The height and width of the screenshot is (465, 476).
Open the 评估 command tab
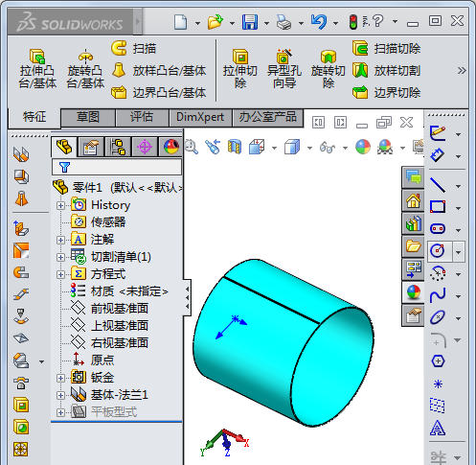tap(142, 117)
